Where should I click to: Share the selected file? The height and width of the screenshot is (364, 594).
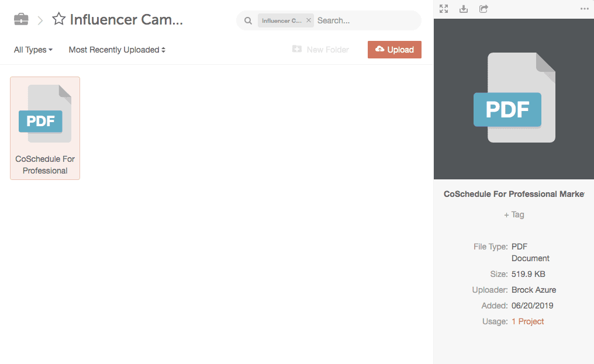coord(484,9)
